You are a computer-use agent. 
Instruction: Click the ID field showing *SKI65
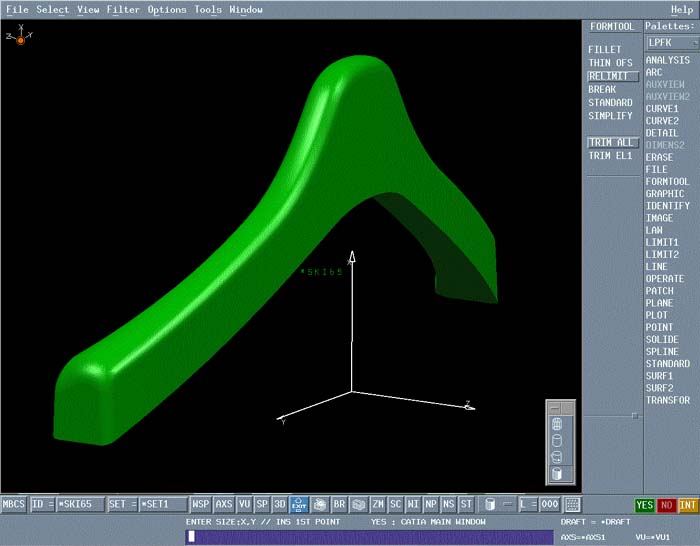(80, 505)
